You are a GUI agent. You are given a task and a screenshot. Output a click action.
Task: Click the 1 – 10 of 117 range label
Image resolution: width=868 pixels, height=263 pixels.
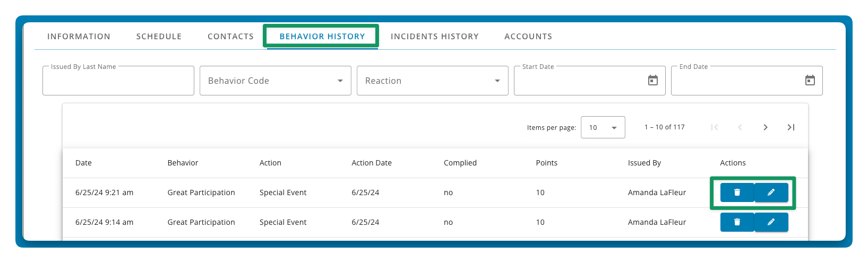point(665,127)
